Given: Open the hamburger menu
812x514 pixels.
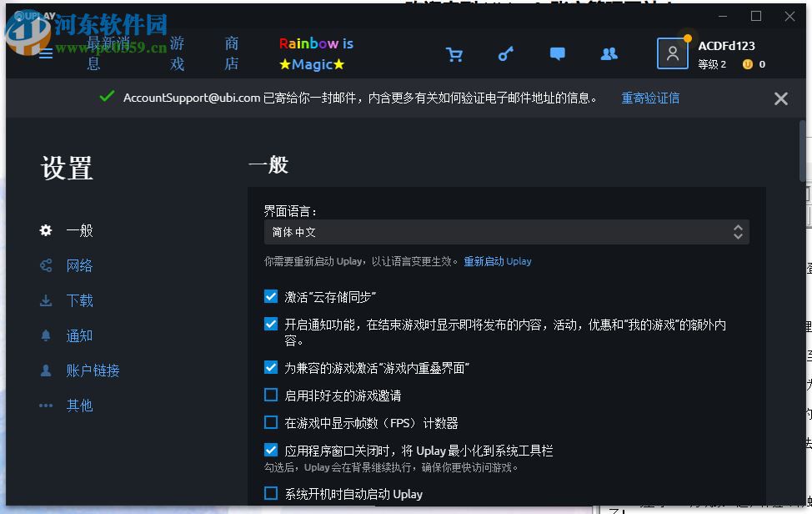Looking at the screenshot, I should tap(45, 53).
